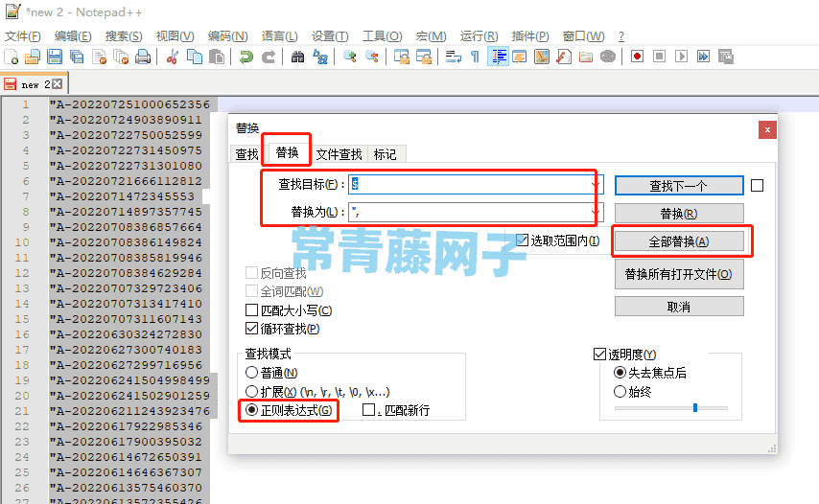Screen dimensions: 819x504
Task: Redo action with the gray arrow
Action: 269,57
